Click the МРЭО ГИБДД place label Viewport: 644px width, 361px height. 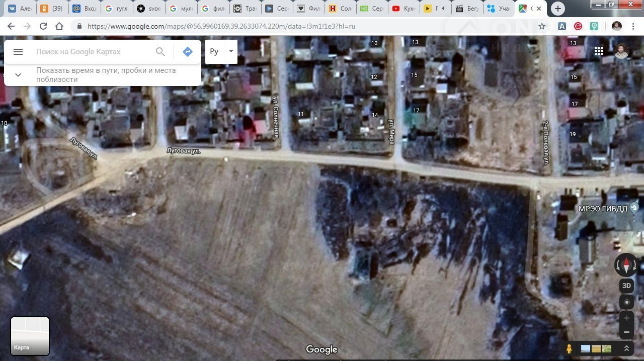point(603,209)
